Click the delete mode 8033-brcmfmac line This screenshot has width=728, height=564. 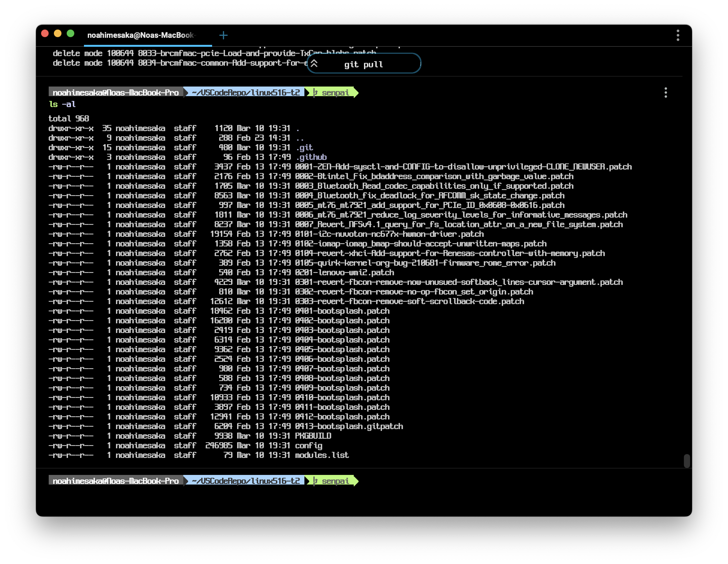(214, 53)
